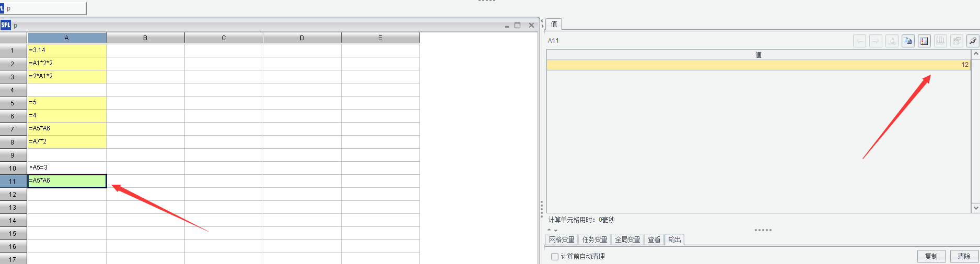Switch to the 查看 tab
Image resolution: width=980 pixels, height=264 pixels.
654,239
